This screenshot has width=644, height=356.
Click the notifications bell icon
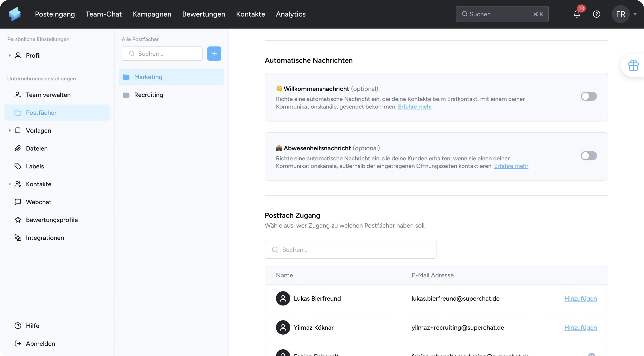pos(576,14)
